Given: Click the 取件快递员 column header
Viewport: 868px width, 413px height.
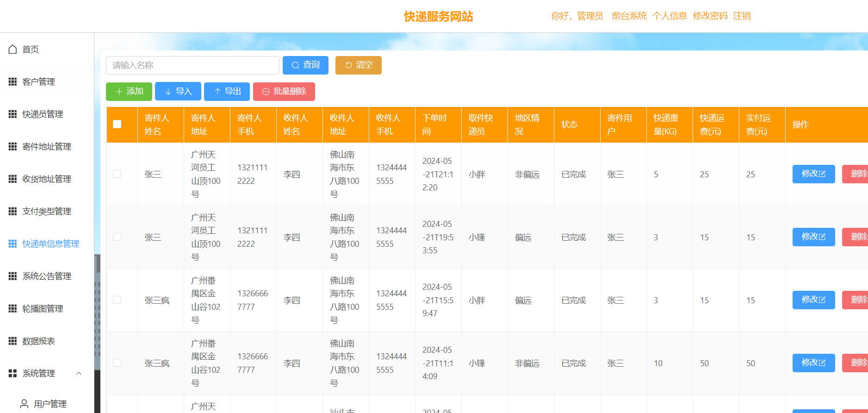Looking at the screenshot, I should coord(484,125).
